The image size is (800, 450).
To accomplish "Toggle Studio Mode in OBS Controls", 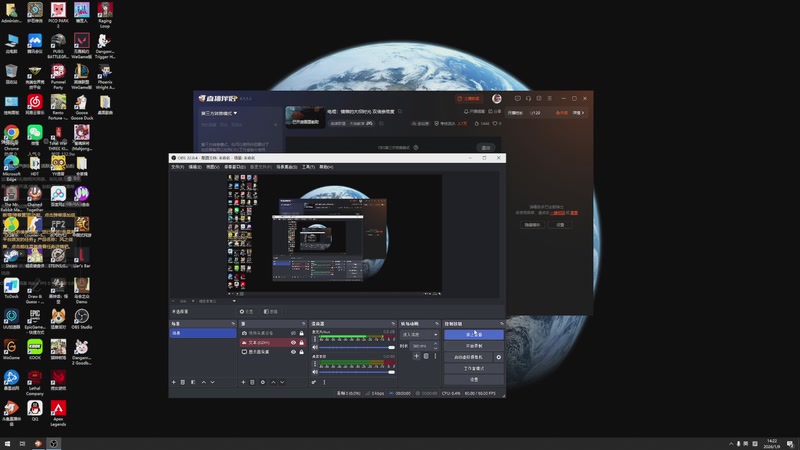I will (x=474, y=368).
